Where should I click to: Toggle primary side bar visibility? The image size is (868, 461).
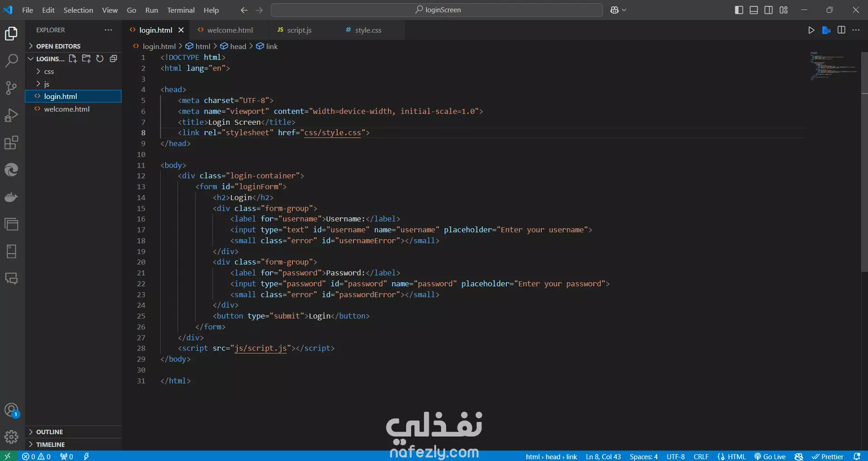coord(739,10)
